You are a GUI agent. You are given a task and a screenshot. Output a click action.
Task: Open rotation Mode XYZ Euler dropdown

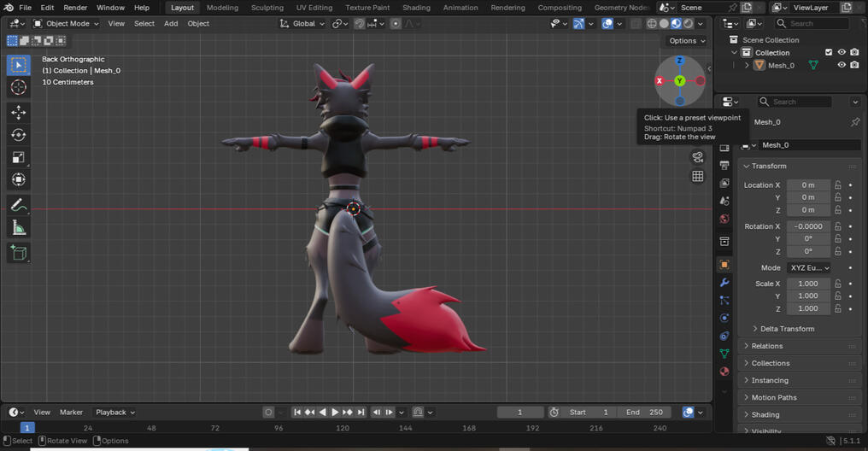coord(809,268)
